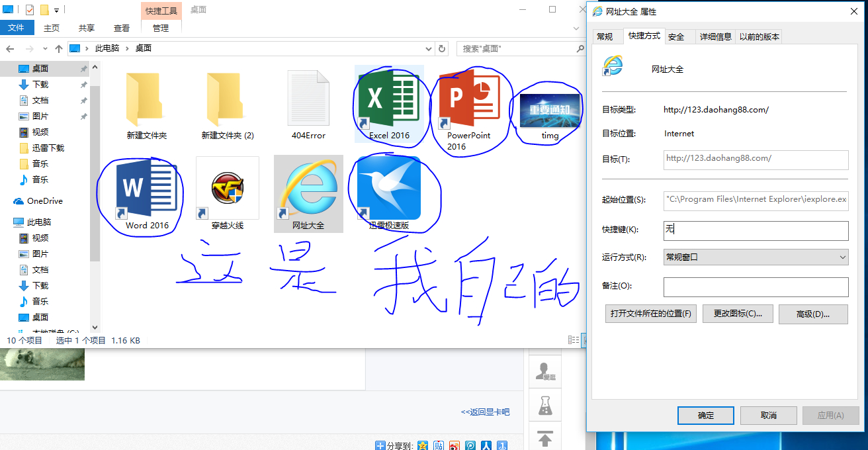868x450 pixels.
Task: Switch to the 详细信息 properties tab
Action: coord(716,36)
